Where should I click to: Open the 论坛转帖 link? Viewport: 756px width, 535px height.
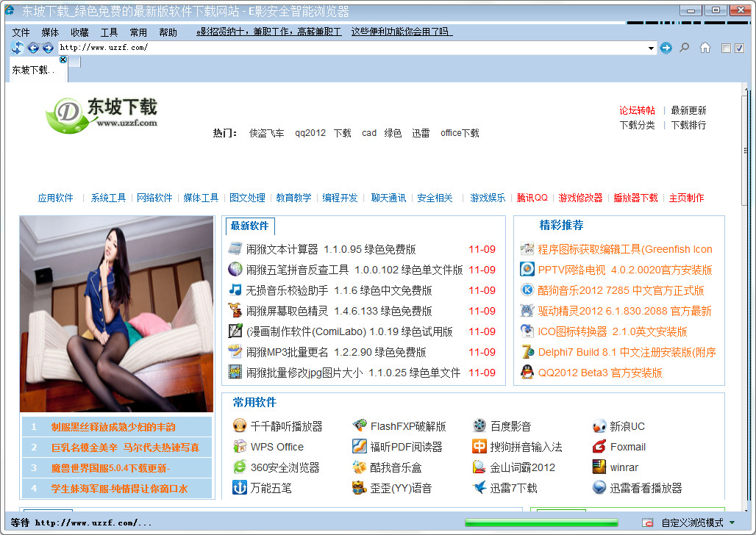pos(637,110)
